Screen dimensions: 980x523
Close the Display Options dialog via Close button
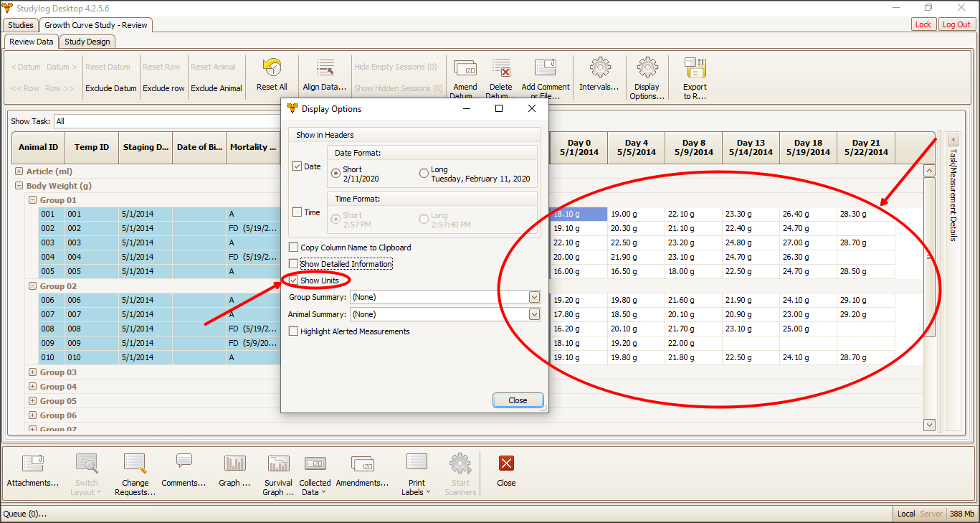click(518, 400)
